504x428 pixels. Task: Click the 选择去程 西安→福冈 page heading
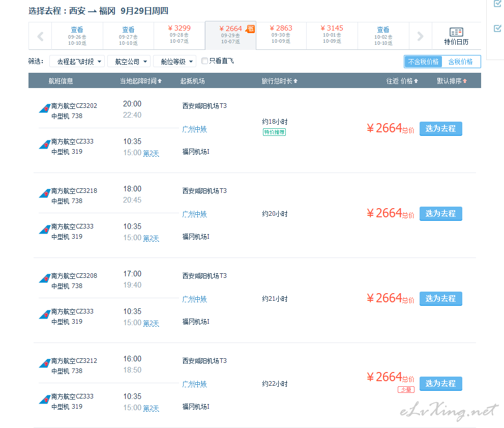click(98, 11)
